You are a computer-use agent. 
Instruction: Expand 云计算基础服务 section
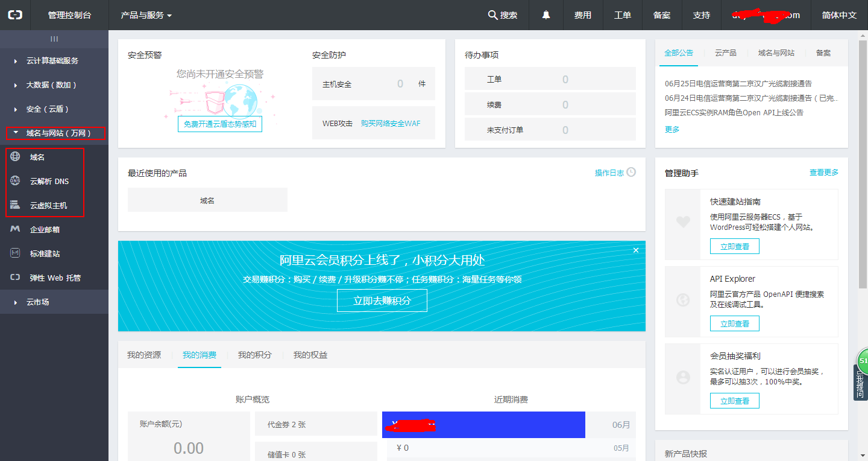[x=54, y=60]
